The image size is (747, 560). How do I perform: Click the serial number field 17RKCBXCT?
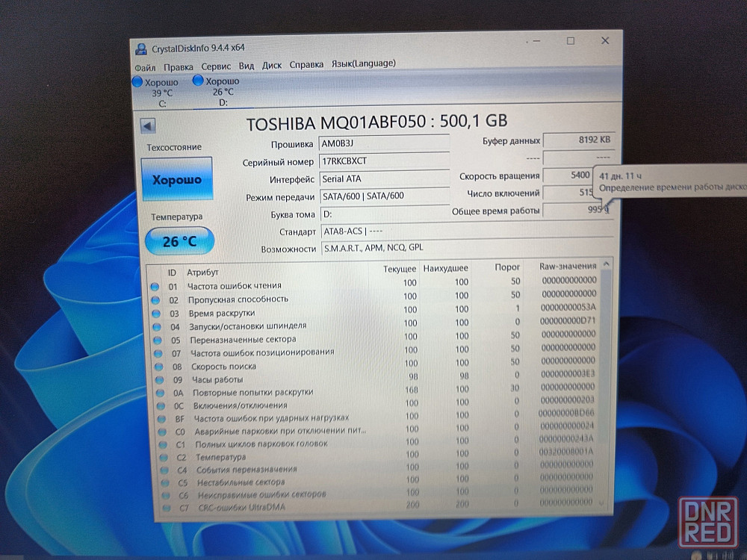click(383, 161)
